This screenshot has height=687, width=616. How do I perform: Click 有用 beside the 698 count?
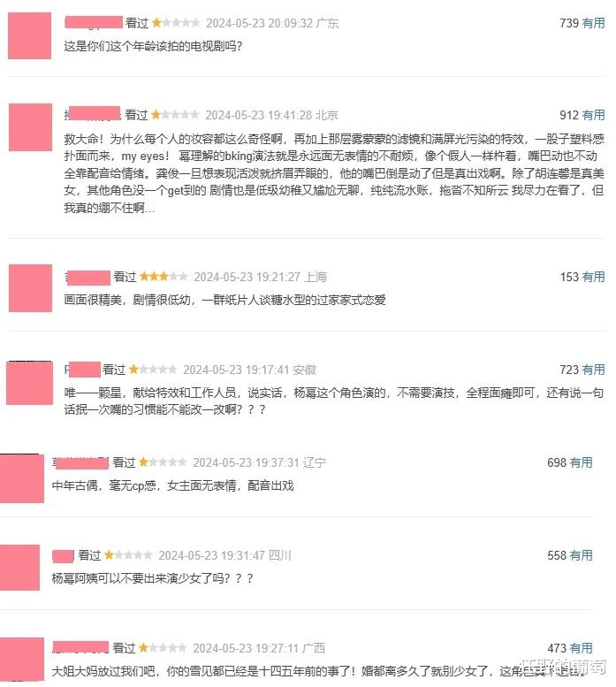tap(581, 462)
